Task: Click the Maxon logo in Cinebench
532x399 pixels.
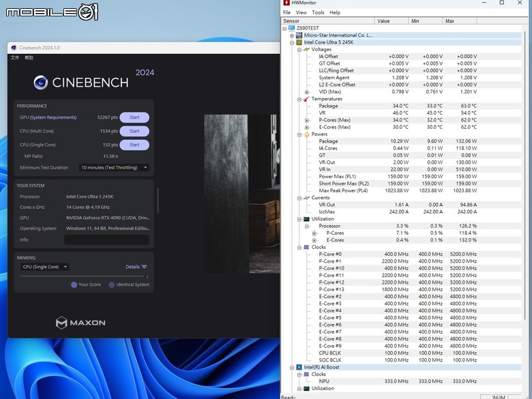Action: pos(80,323)
